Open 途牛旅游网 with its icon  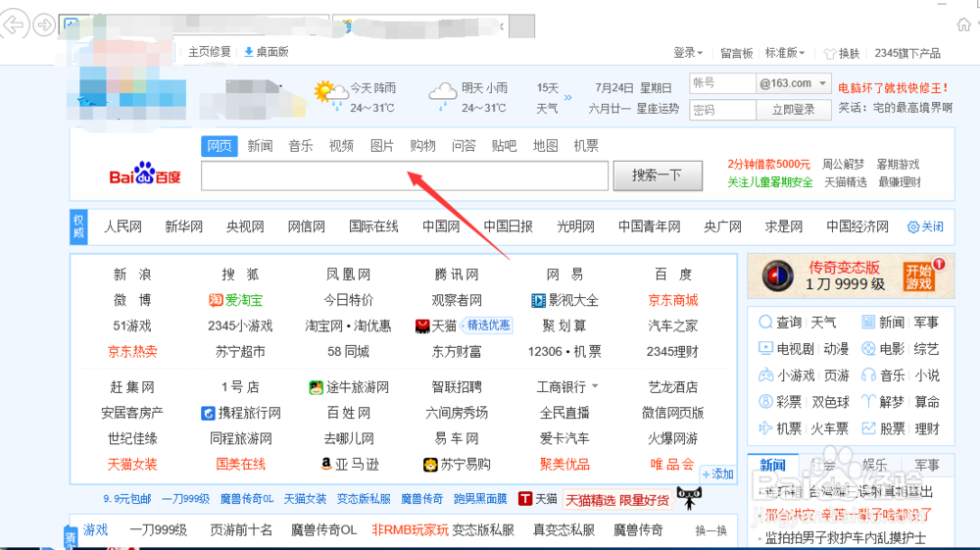[x=349, y=387]
